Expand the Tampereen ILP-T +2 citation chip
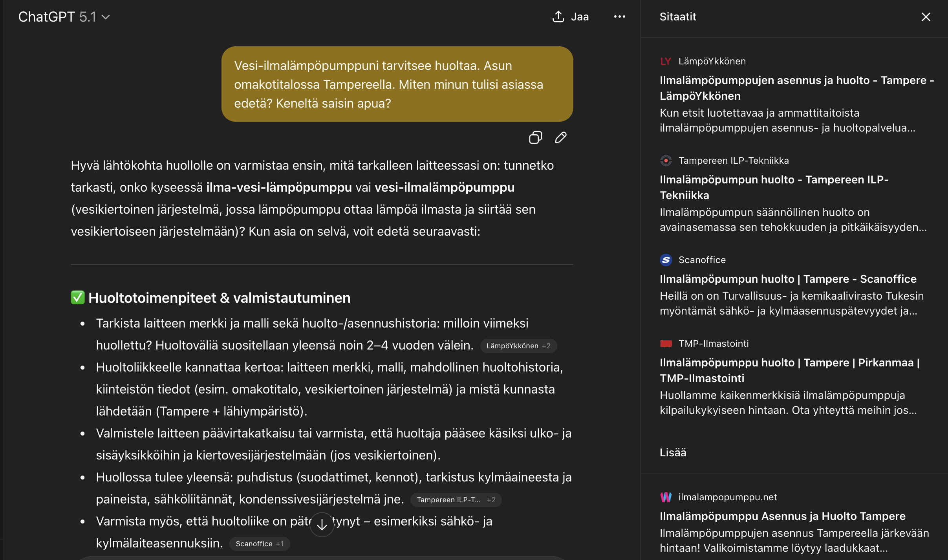The image size is (948, 560). pos(456,500)
